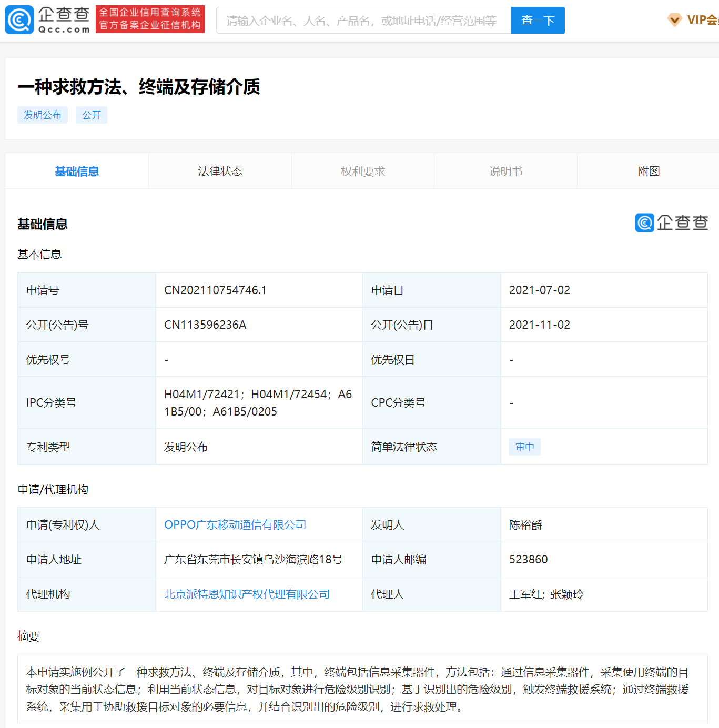
Task: Click the VIP会员 text link
Action: pos(702,20)
